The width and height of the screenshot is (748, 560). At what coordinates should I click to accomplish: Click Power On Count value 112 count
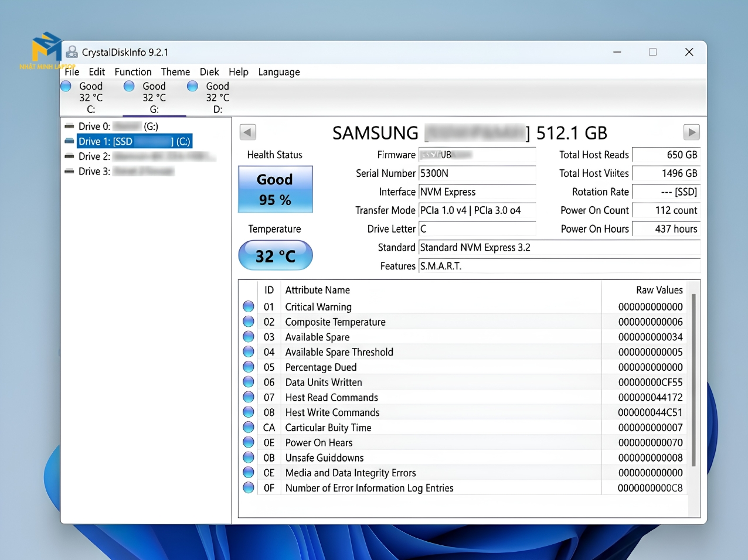tap(667, 210)
